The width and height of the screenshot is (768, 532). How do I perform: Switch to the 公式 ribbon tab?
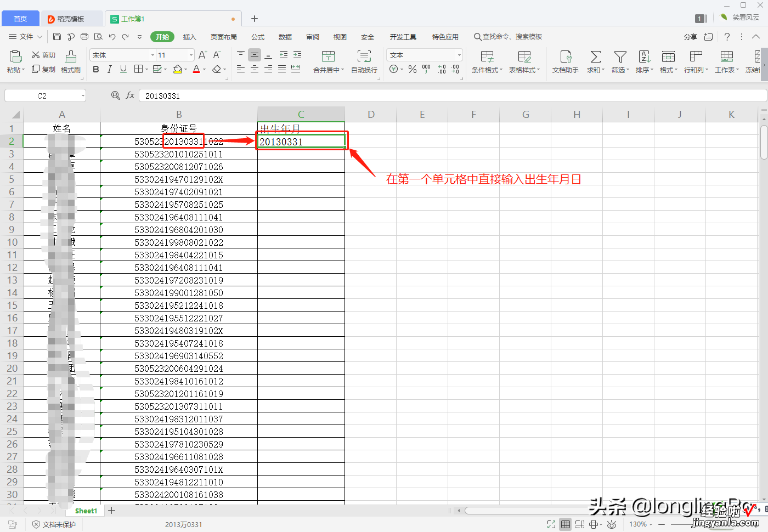pyautogui.click(x=258, y=37)
